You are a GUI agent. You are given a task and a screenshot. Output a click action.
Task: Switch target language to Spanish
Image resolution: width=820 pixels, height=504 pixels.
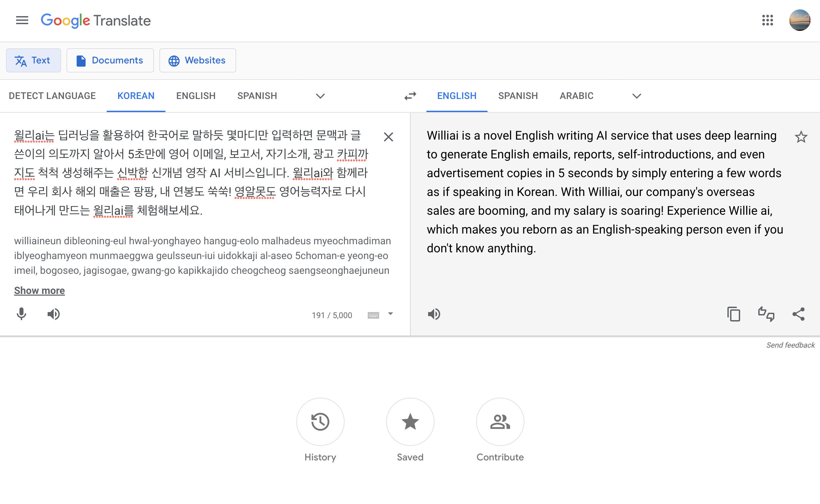tap(518, 96)
